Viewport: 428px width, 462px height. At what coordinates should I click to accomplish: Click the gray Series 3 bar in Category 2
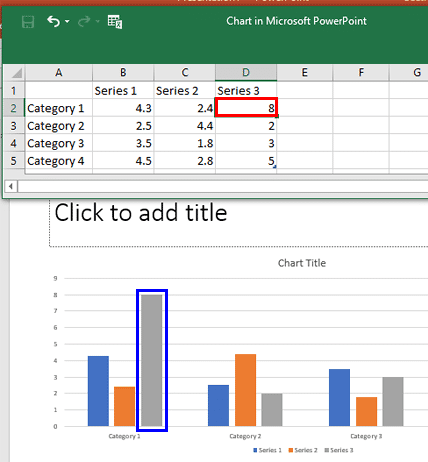[x=272, y=410]
